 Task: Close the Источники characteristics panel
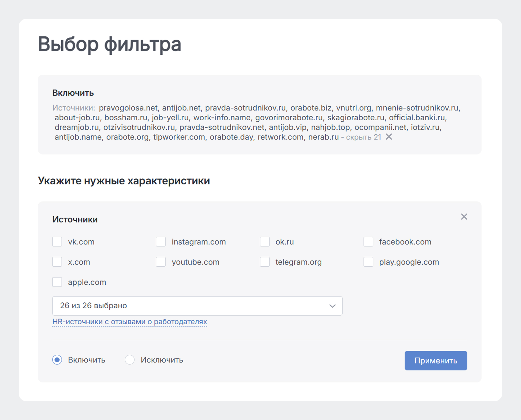(464, 217)
